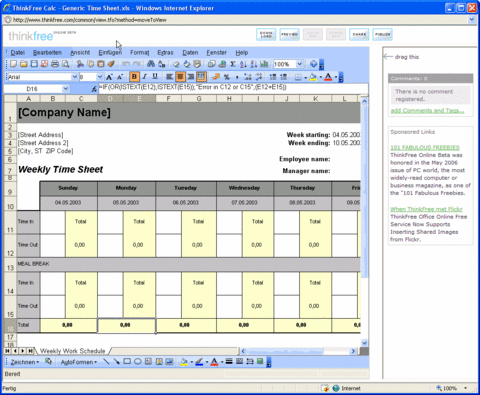Select the Weekly Work Schedule sheet tab
The image size is (480, 395).
point(73,351)
